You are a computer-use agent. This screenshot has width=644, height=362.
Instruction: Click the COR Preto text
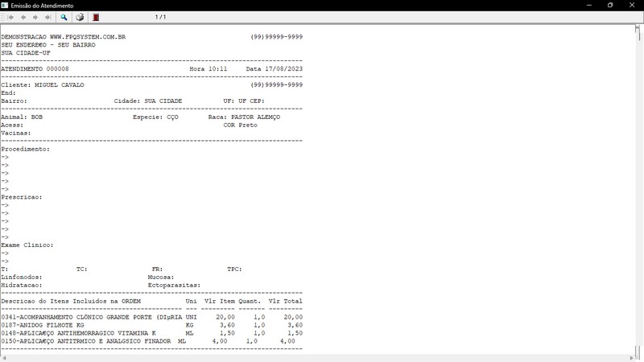(240, 125)
